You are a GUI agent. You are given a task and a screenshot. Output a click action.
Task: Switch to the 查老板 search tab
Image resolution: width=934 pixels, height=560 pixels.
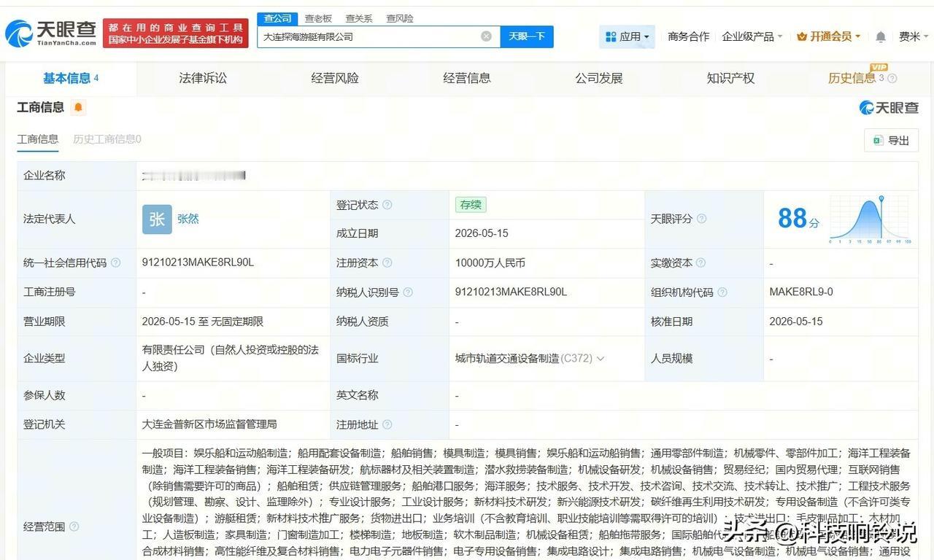point(318,18)
